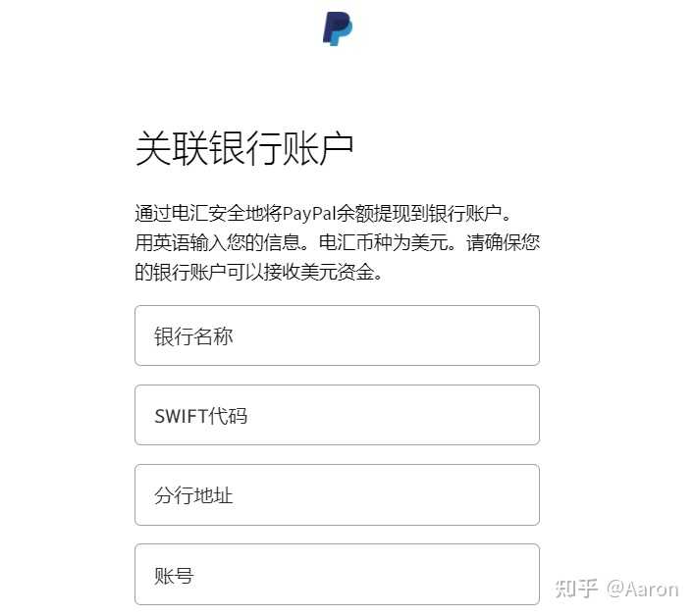Screen dimensions: 696x616
Task: Click the @Aaron watermark username
Action: 642,589
